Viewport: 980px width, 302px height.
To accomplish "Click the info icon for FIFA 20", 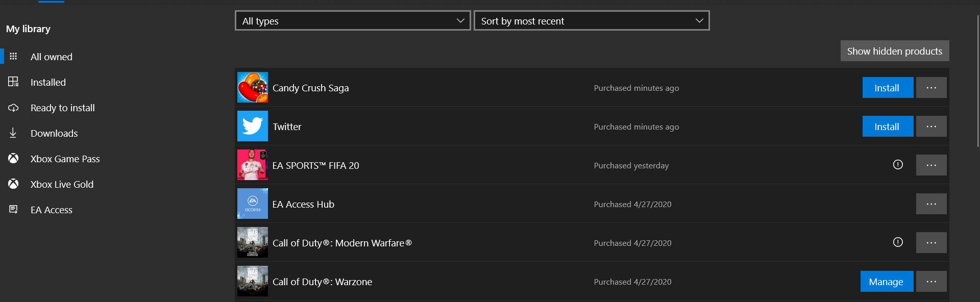I will (898, 165).
